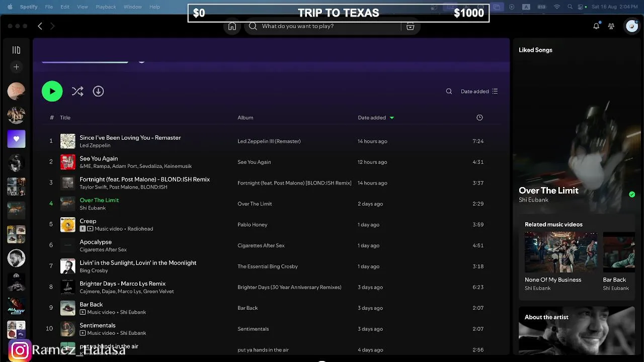Open artist link Cigarettes After Sex under Apocalypse
The image size is (644, 362).
tap(103, 250)
